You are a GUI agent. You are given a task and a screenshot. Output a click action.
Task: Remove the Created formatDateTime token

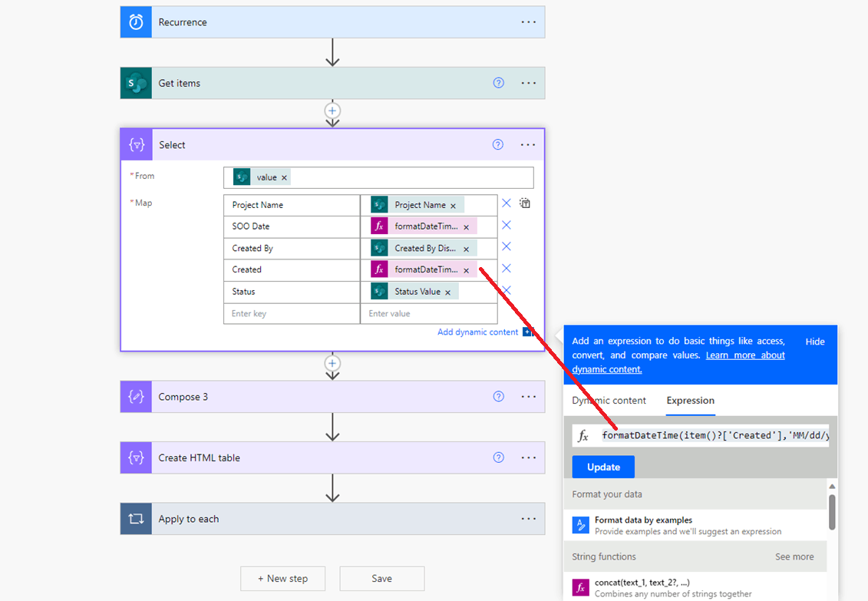tap(466, 271)
